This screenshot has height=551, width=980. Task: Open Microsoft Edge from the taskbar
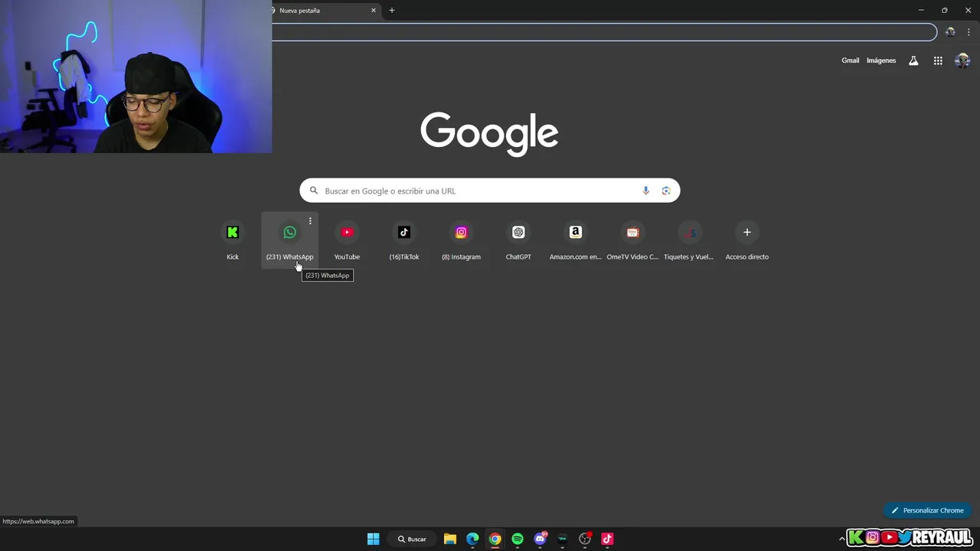(x=472, y=539)
